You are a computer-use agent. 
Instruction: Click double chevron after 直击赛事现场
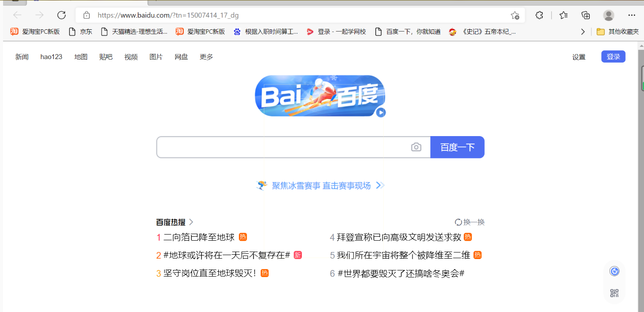tap(380, 186)
